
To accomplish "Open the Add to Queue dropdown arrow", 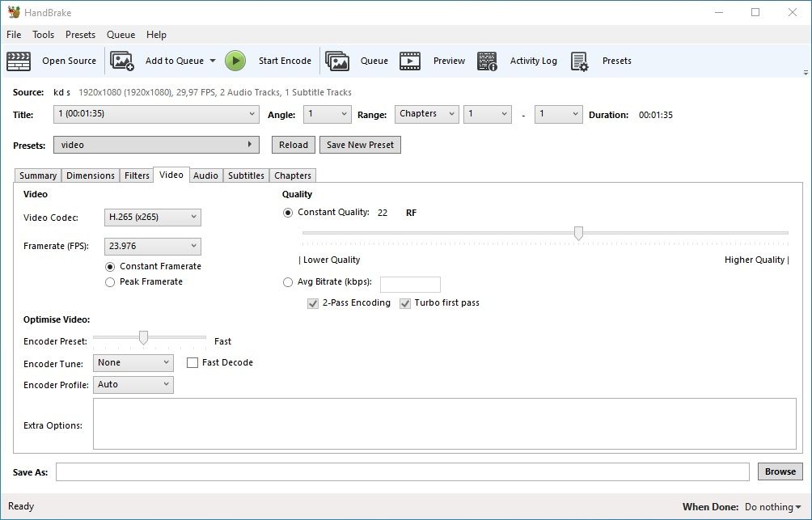I will [x=213, y=61].
